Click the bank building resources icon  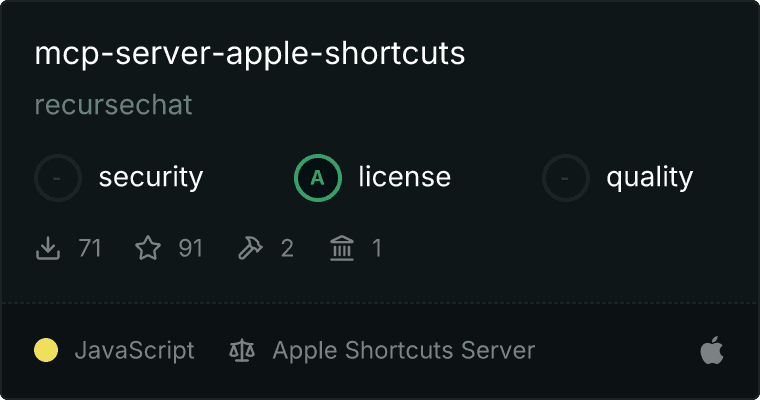click(342, 248)
